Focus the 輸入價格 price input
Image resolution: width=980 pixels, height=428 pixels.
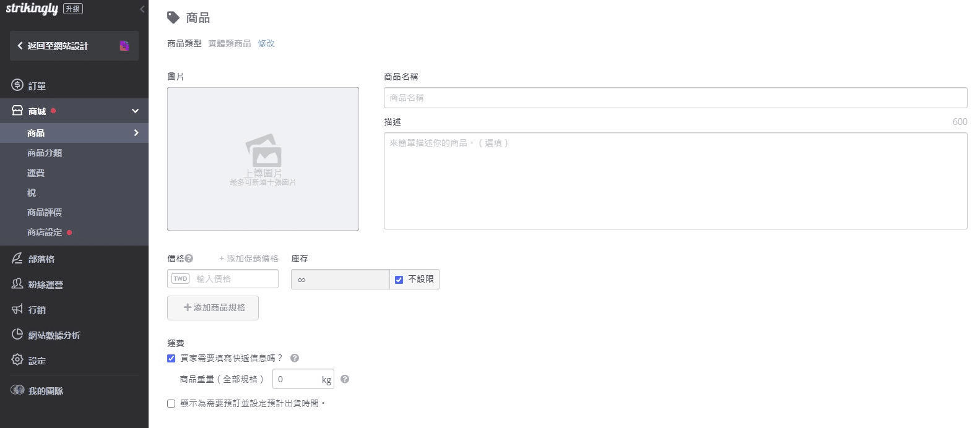tap(223, 279)
